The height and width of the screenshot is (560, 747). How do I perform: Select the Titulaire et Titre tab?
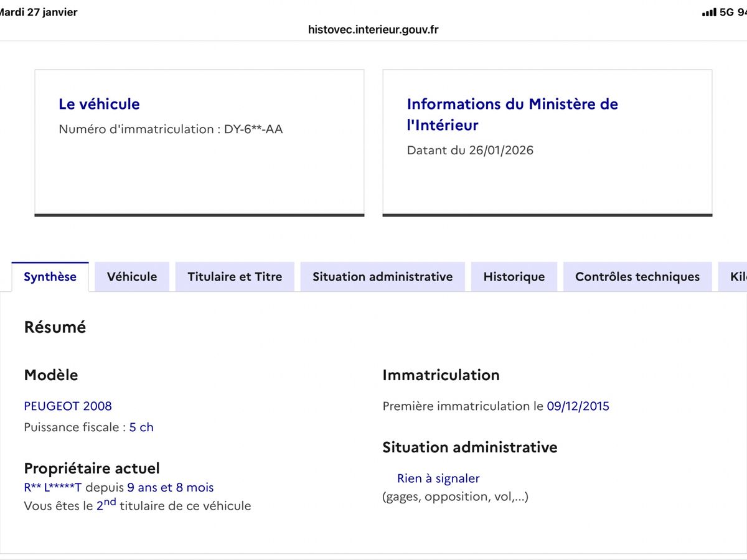[x=235, y=277]
